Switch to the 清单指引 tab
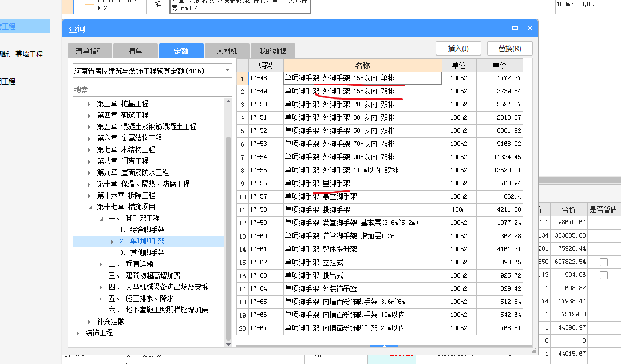 tap(90, 51)
